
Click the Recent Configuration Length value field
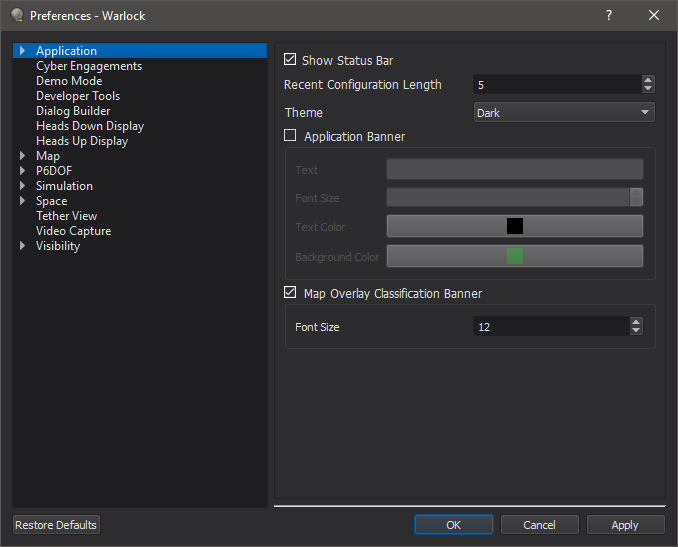[x=558, y=84]
